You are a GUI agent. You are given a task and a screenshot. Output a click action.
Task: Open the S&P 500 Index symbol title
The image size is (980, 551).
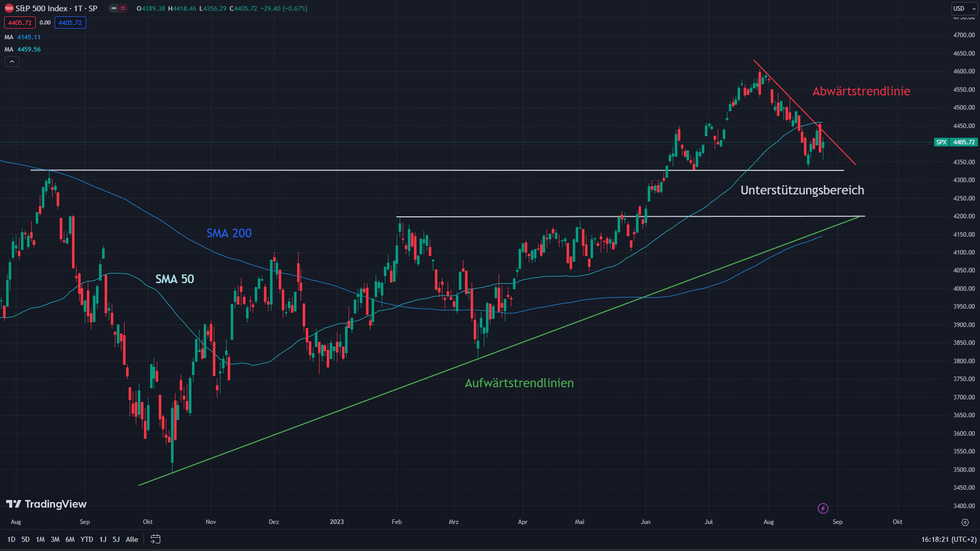[56, 8]
